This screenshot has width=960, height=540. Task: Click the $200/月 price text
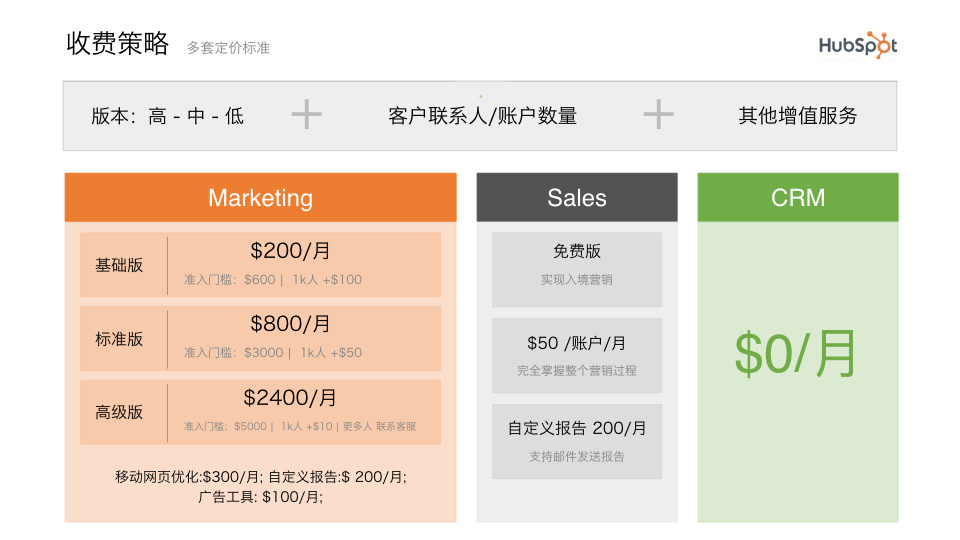290,251
